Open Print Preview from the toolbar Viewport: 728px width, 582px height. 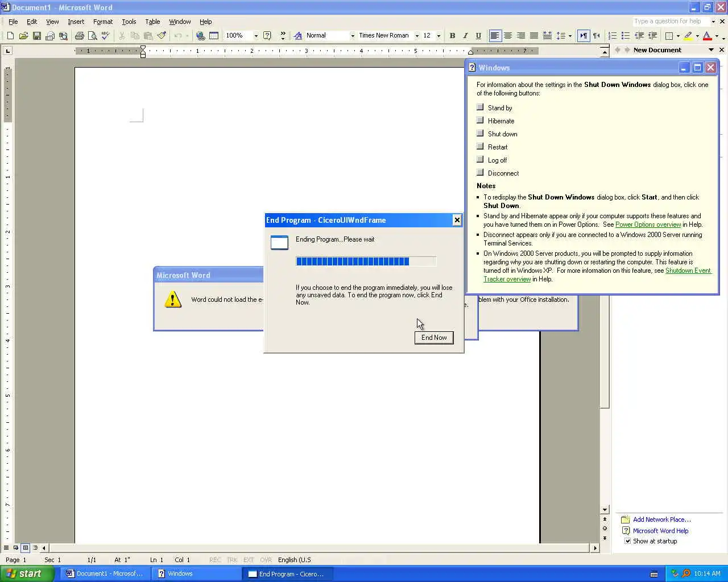[x=92, y=35]
